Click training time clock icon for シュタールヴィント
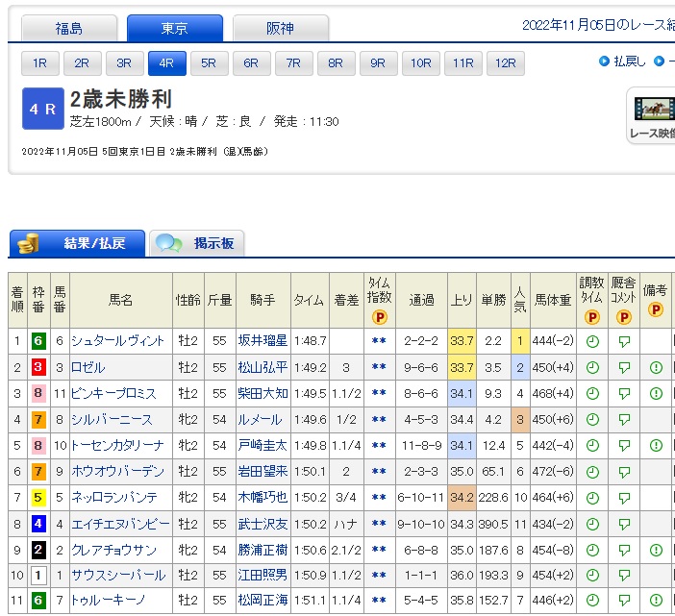 pyautogui.click(x=591, y=340)
